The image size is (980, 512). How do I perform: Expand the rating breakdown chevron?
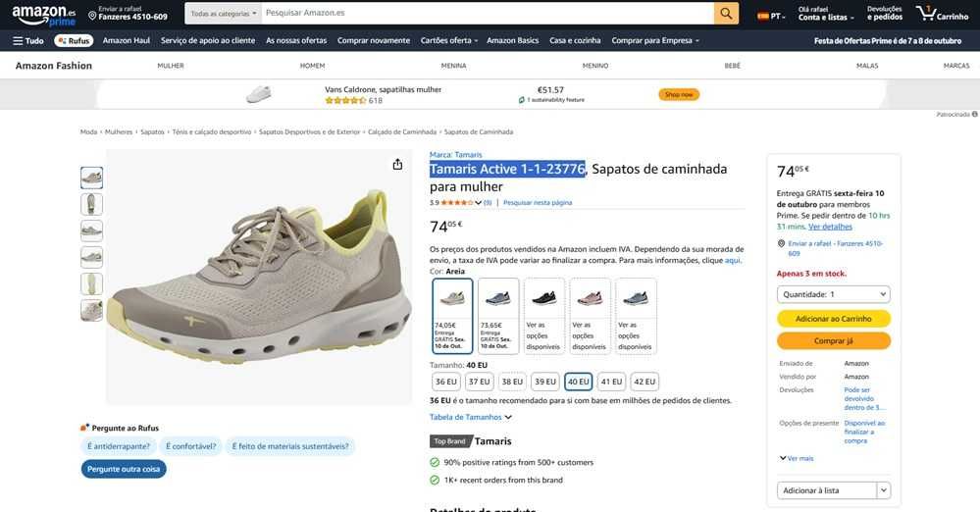[x=478, y=203]
